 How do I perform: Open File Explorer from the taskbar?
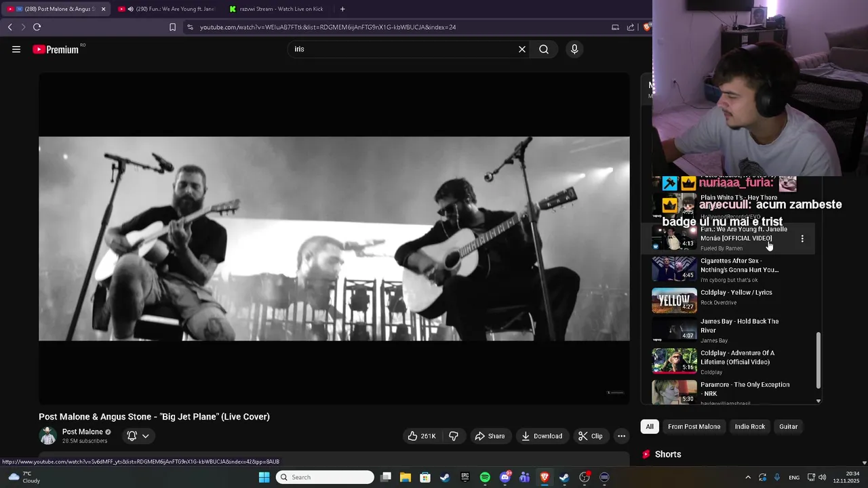point(406,477)
